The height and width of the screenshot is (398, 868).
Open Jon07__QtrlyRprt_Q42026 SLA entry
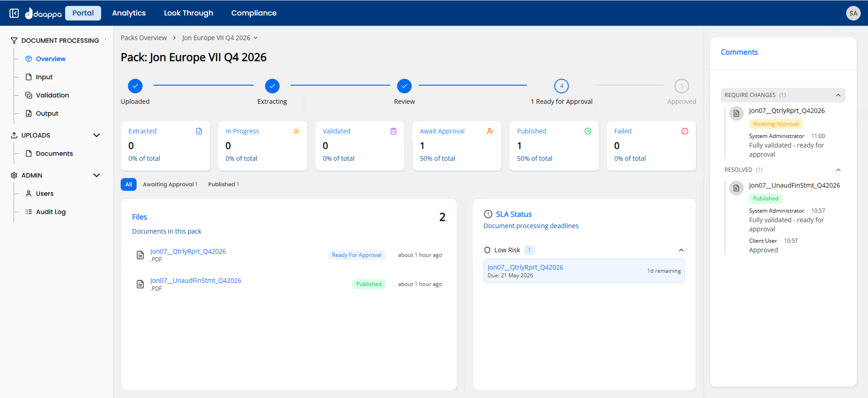click(x=584, y=271)
